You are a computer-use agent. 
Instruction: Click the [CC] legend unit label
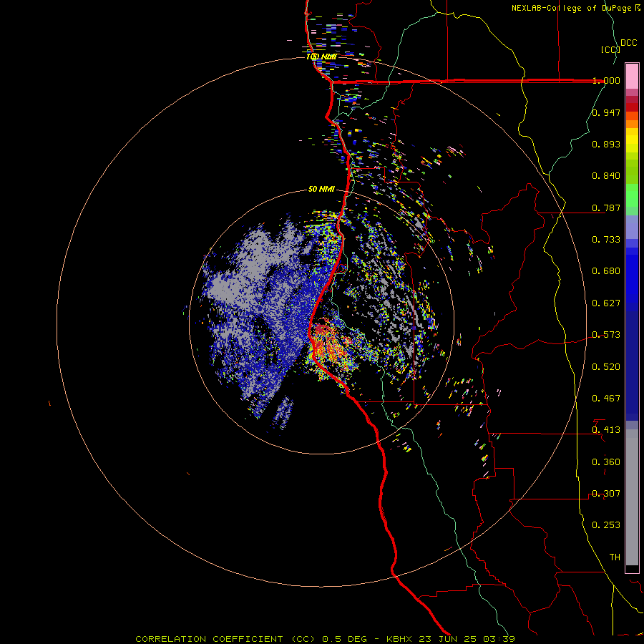(610, 49)
